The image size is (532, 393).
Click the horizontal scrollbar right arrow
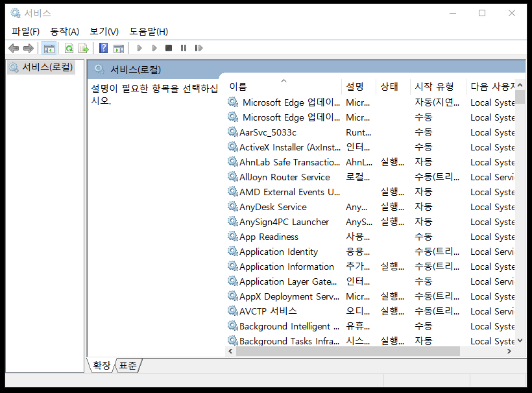509,351
